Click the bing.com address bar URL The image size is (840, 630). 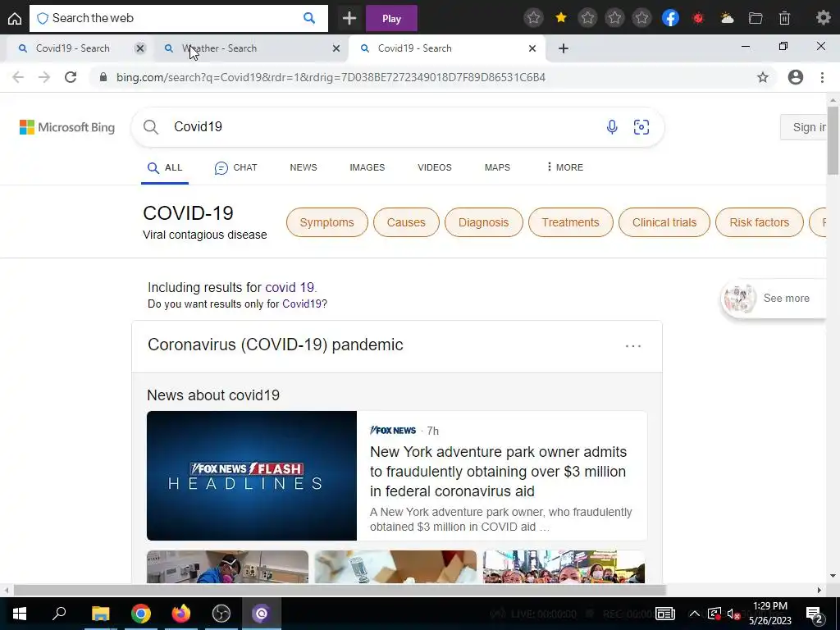tap(331, 77)
